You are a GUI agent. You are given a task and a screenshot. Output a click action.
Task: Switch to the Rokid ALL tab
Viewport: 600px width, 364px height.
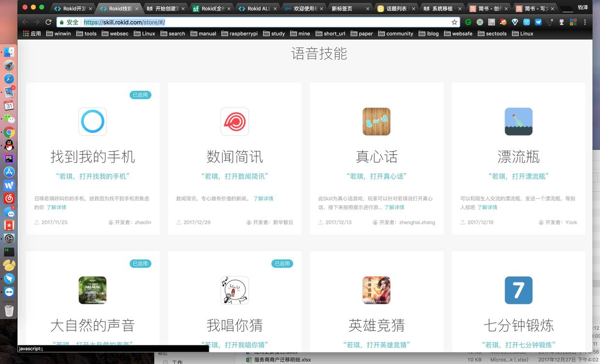(x=258, y=8)
